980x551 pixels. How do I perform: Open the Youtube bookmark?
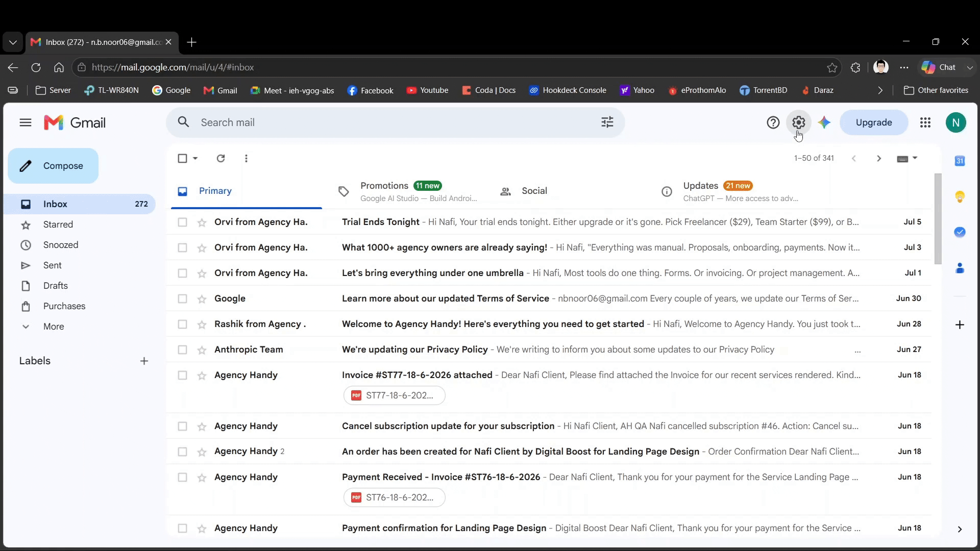point(427,90)
